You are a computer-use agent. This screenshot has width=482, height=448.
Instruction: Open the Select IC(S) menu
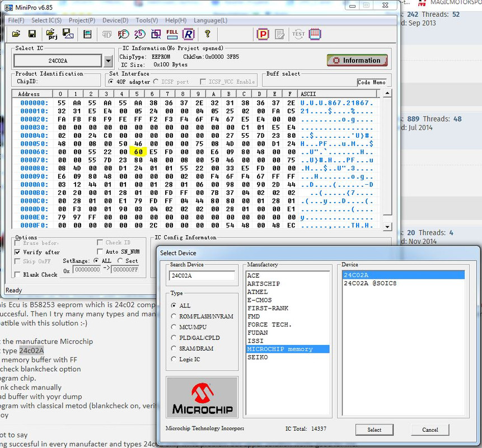pos(46,20)
